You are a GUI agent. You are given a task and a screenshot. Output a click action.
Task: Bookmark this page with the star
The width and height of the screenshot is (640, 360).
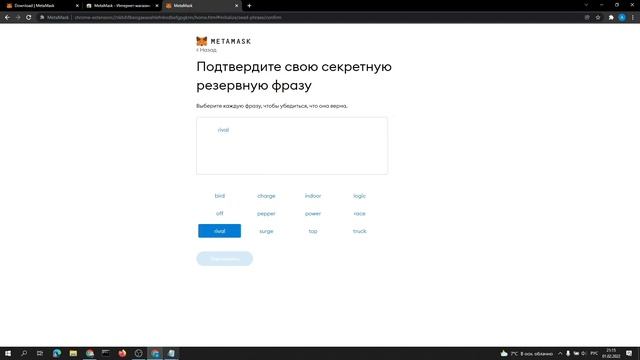[x=598, y=18]
